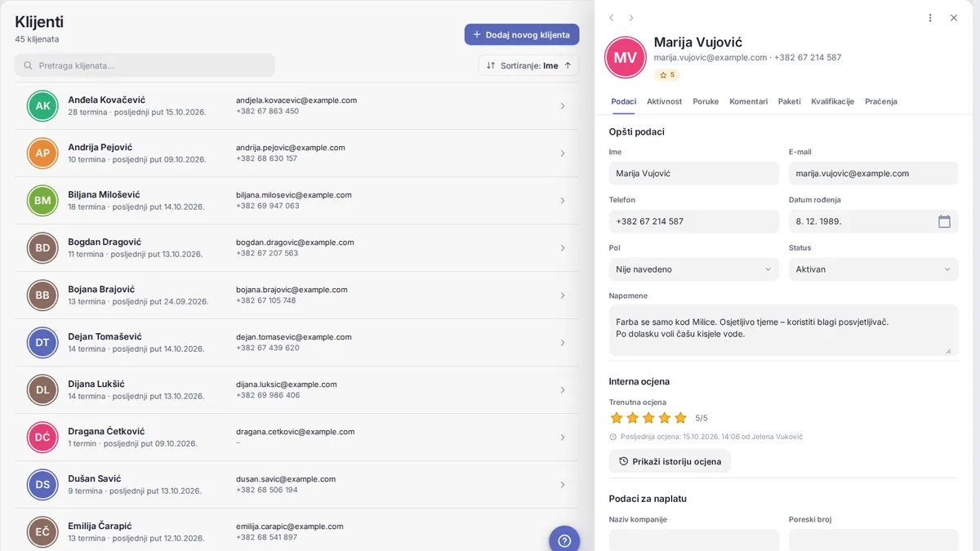980x551 pixels.
Task: Expand Dragana Ćetković row chevron
Action: [563, 438]
